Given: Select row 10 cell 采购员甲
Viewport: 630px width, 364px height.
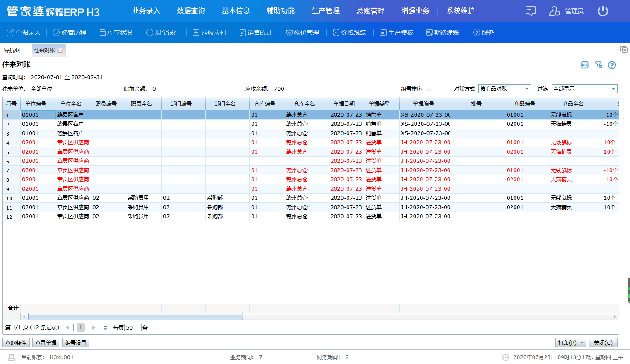Looking at the screenshot, I should [x=144, y=198].
